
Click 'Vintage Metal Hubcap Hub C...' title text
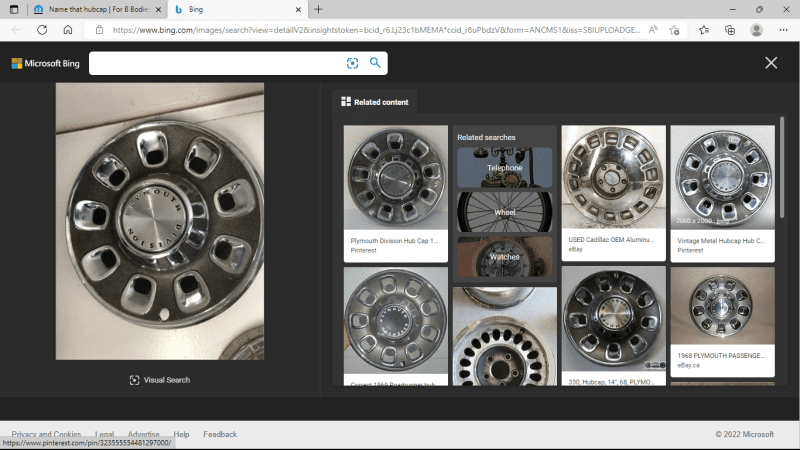click(x=720, y=241)
